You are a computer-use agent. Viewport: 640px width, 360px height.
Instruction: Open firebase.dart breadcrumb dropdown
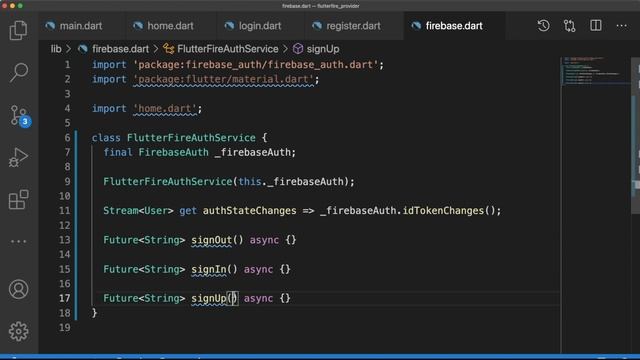coord(120,49)
